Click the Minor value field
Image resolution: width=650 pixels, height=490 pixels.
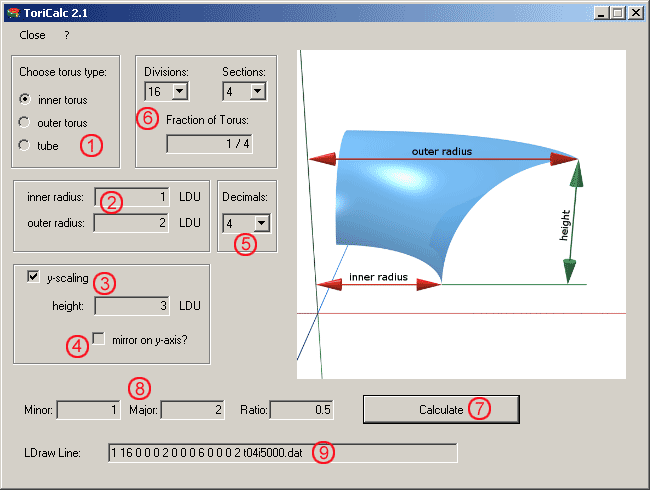88,410
